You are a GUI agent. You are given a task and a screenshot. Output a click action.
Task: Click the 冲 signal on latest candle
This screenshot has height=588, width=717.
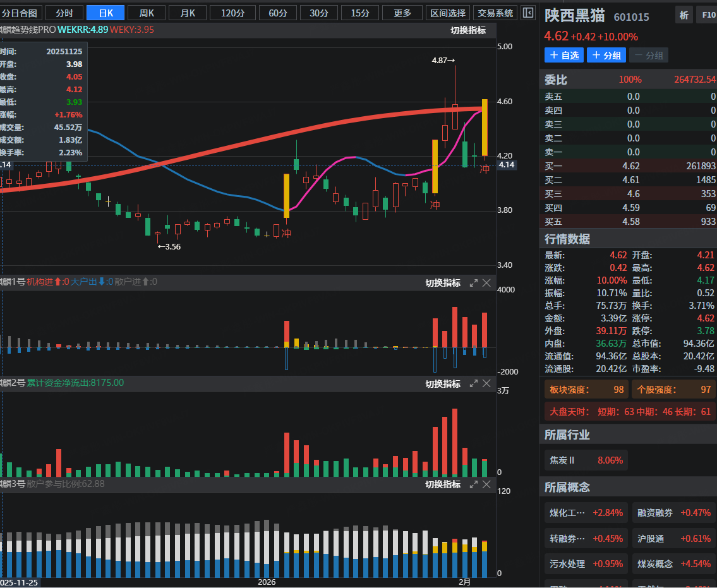[485, 169]
